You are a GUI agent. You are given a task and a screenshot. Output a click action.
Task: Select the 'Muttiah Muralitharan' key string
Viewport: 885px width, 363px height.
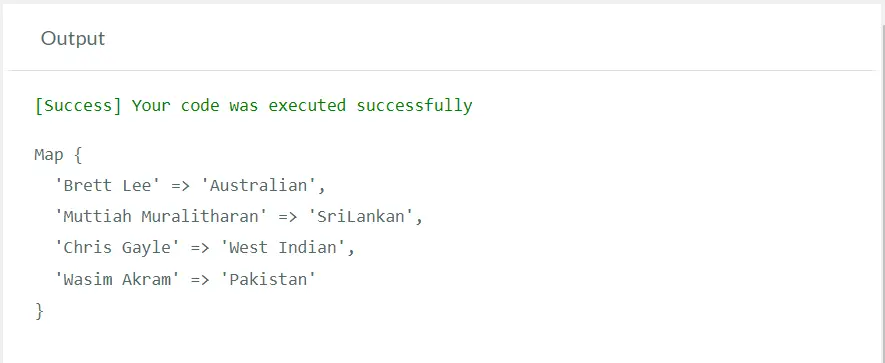(x=161, y=216)
